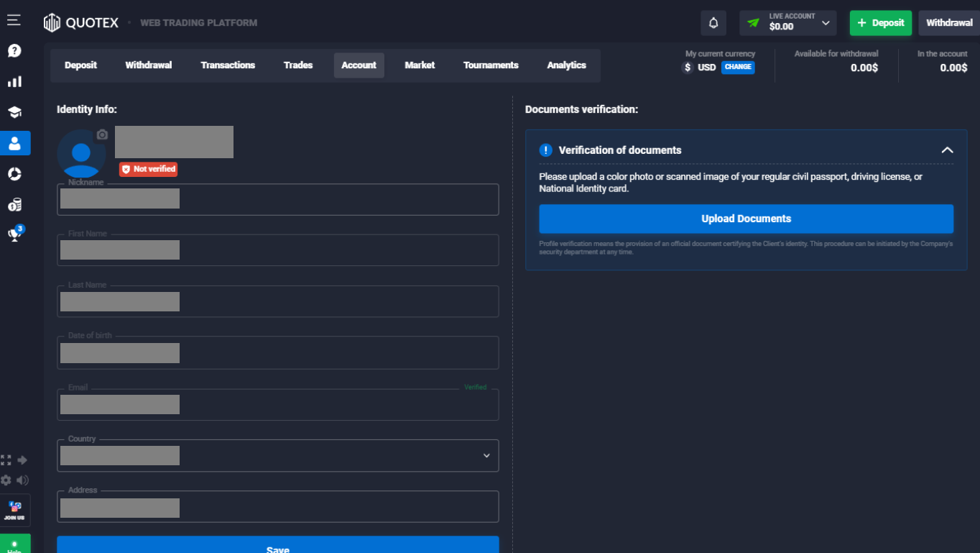Image resolution: width=980 pixels, height=553 pixels.
Task: Open the hamburger menu
Action: (14, 20)
